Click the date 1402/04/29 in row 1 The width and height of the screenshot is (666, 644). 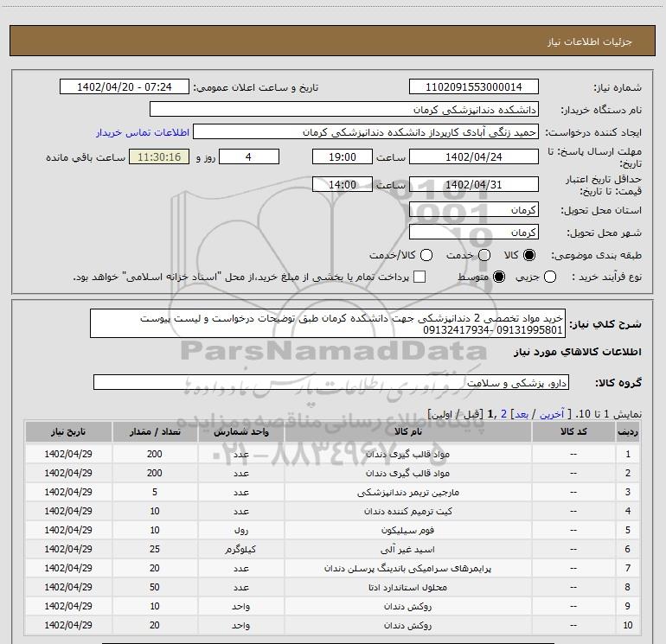(x=68, y=454)
